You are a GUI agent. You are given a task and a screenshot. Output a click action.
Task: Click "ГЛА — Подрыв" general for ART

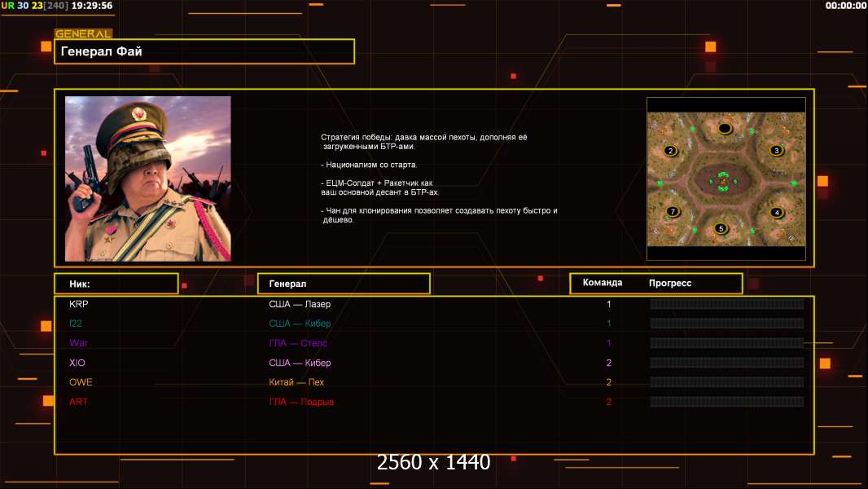click(301, 402)
